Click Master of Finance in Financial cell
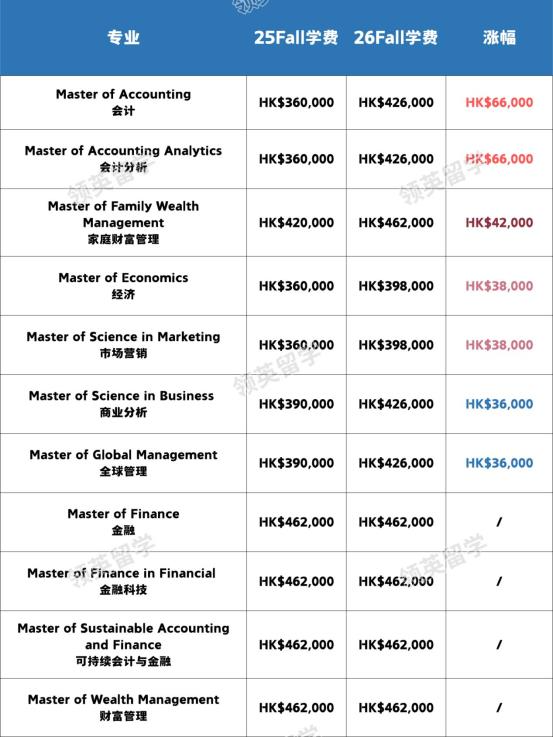Screen dimensions: 553x737 pos(123,581)
